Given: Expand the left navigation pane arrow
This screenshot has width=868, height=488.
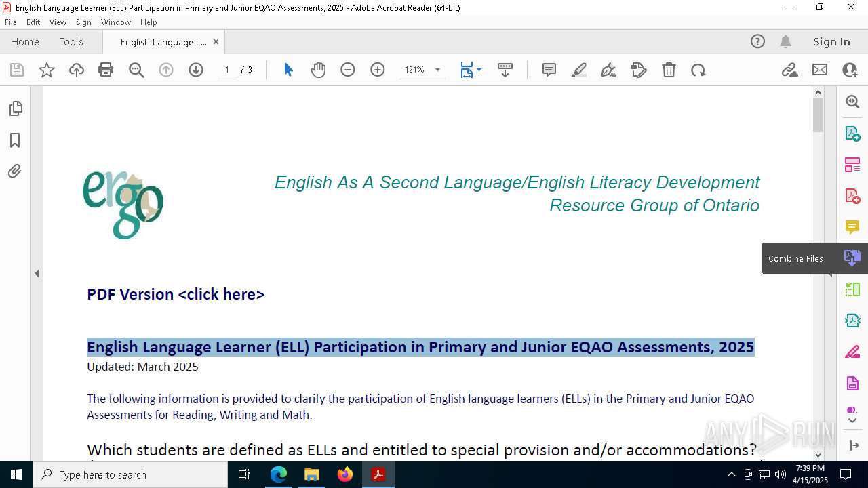Looking at the screenshot, I should [x=37, y=274].
